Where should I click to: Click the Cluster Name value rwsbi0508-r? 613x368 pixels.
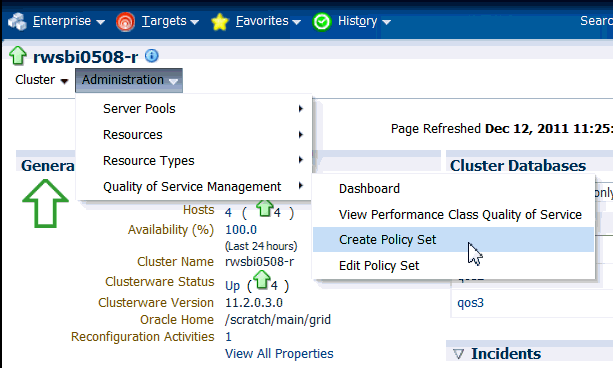[260, 261]
